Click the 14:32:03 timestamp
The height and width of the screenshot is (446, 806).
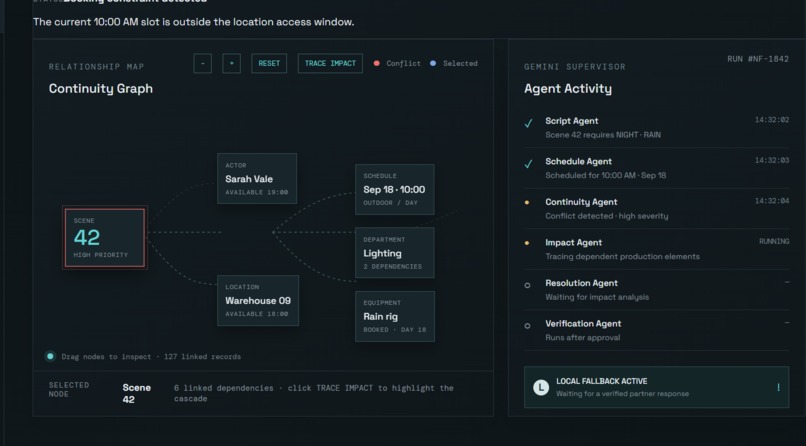click(772, 160)
